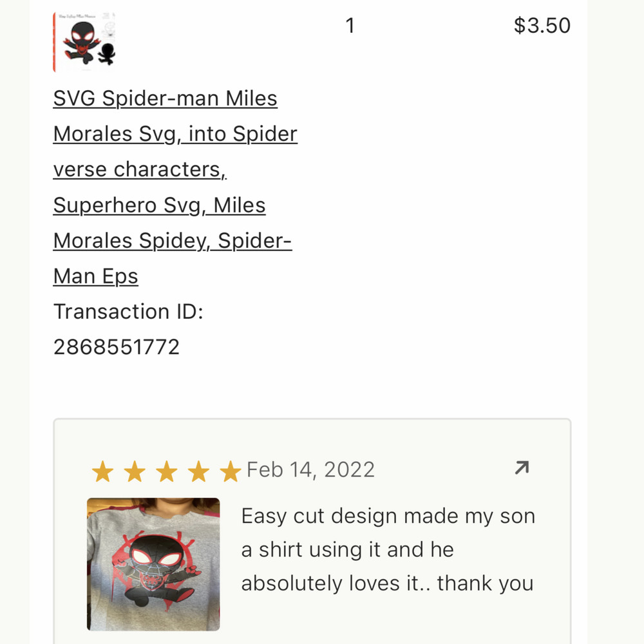Click the $3.50 item price
The height and width of the screenshot is (644, 644).
pos(542,26)
